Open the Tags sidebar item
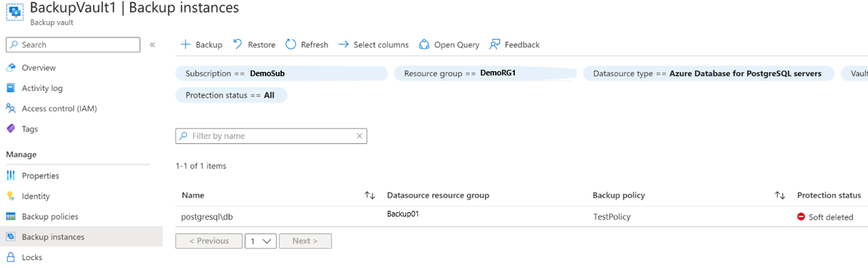 tap(30, 129)
